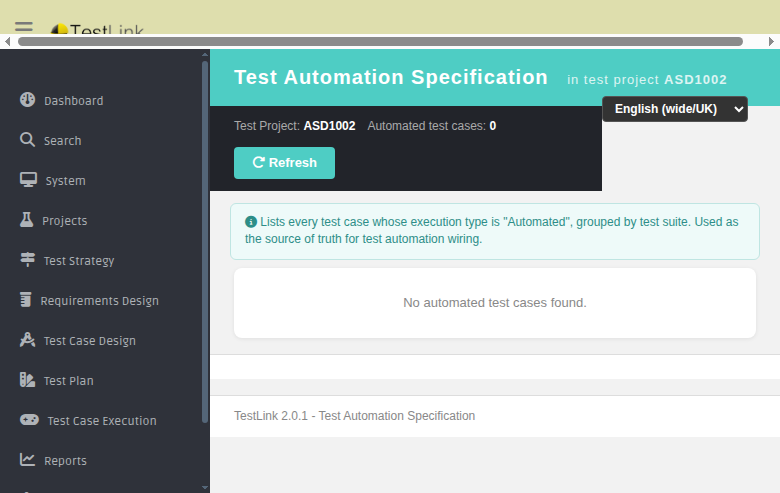This screenshot has height=493, width=780.
Task: Click the "TestLink 2.0.1" footer text
Action: (x=355, y=415)
